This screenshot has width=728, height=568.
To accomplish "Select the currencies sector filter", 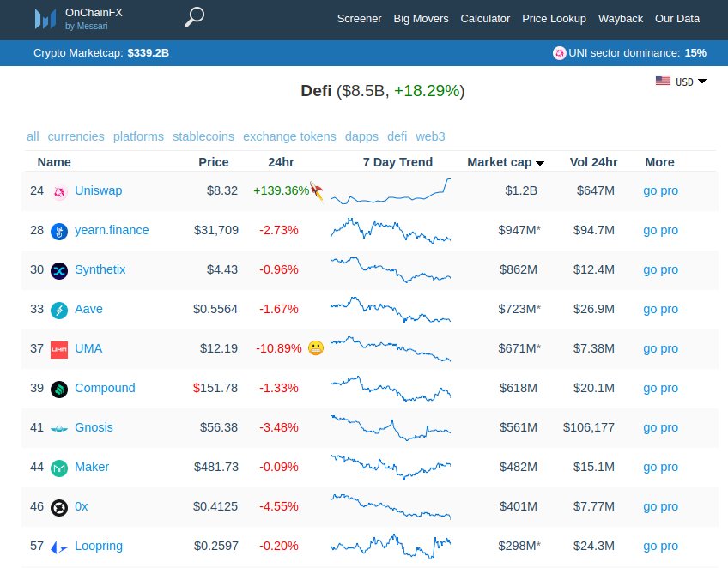I will 76,136.
